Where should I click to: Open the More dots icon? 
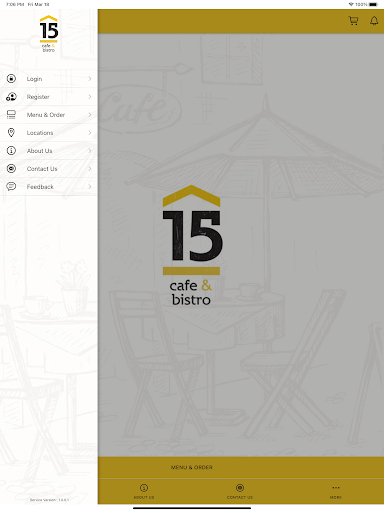(x=336, y=488)
